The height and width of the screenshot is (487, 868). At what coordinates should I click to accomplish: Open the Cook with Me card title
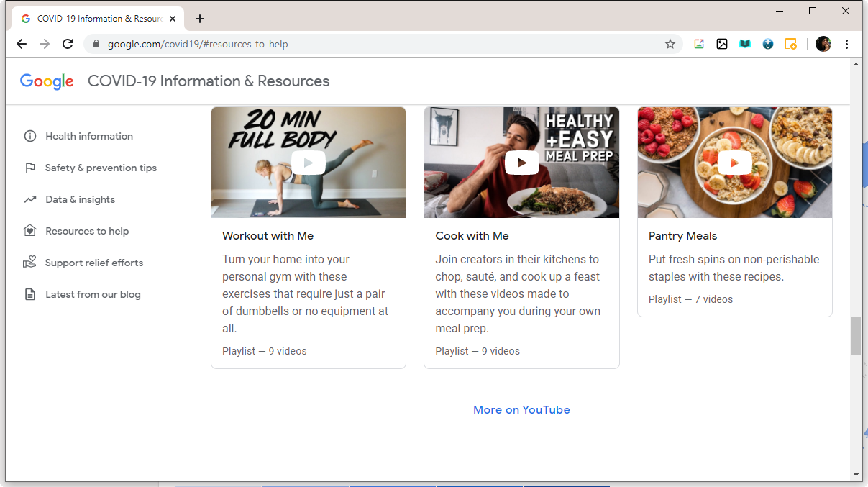(x=472, y=236)
